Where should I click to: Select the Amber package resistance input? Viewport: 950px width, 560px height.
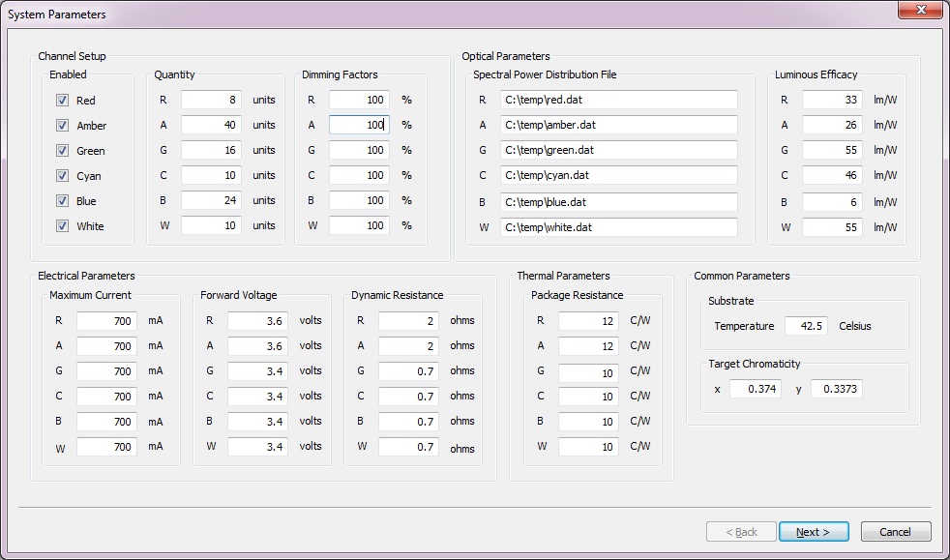pos(588,345)
